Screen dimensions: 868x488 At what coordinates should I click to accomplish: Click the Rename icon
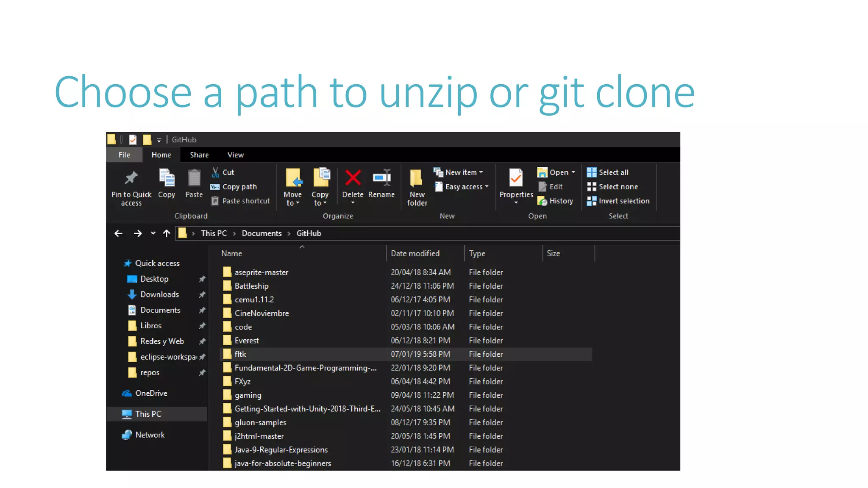pyautogui.click(x=381, y=177)
